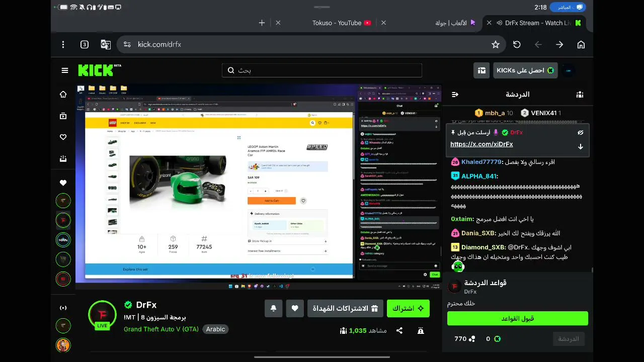Click mbh_a on the gift leaderboard
The image size is (644, 362).
[494, 113]
